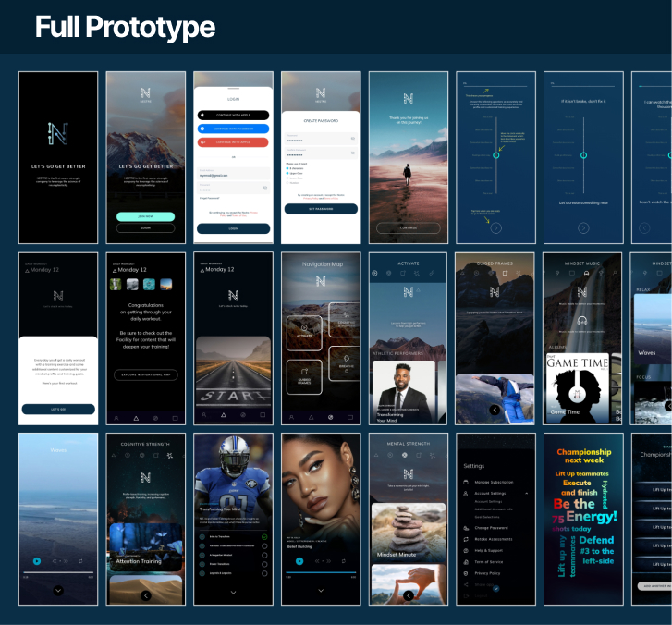Click the next arrow circle on the first assessment screen

pyautogui.click(x=495, y=228)
